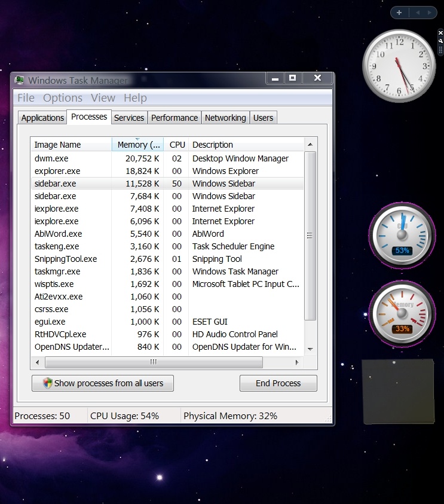Image resolution: width=444 pixels, height=504 pixels.
Task: Open the Help menu
Action: (x=135, y=97)
